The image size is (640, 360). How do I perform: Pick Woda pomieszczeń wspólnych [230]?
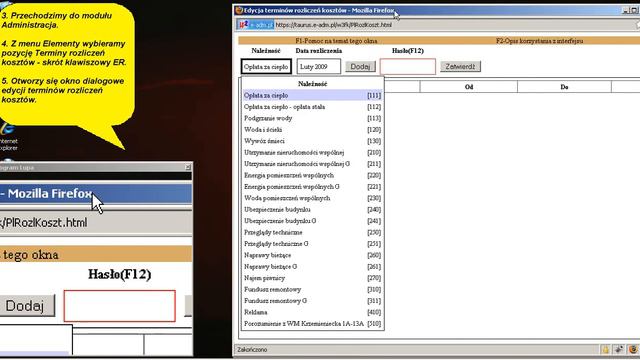[x=313, y=198]
